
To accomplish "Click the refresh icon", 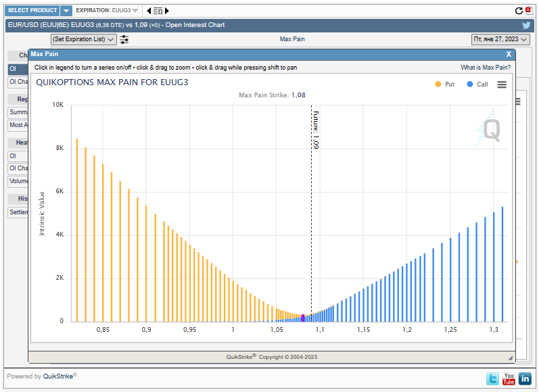I will (x=519, y=11).
